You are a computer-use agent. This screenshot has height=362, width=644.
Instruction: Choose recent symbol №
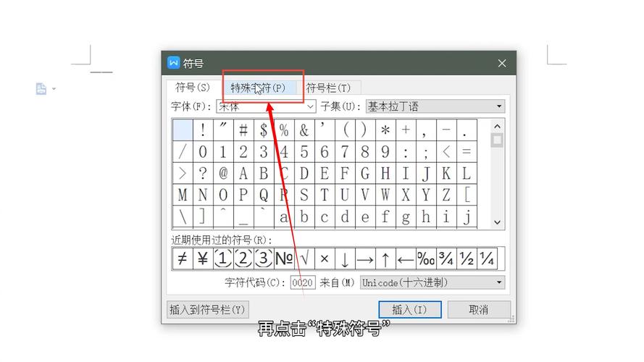point(284,258)
